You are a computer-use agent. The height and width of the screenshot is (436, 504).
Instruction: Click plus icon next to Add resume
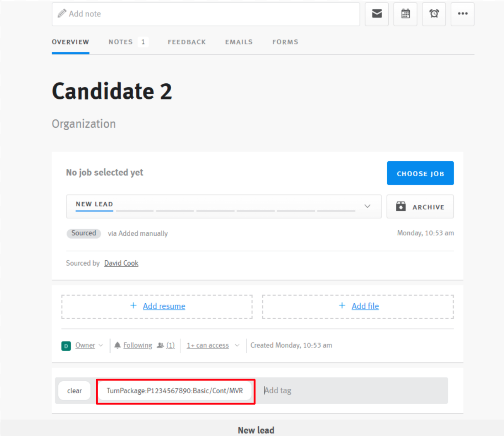point(133,306)
